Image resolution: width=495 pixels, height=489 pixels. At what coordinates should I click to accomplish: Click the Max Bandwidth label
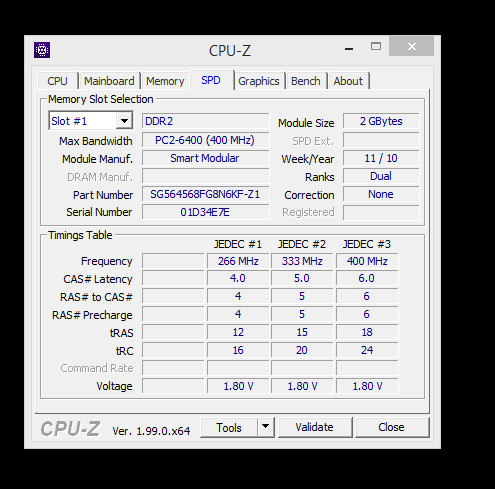point(96,141)
